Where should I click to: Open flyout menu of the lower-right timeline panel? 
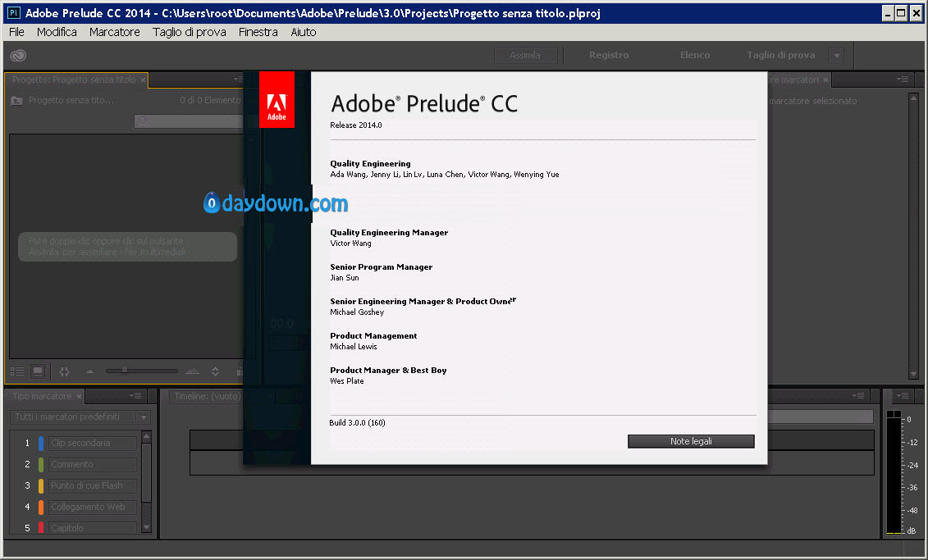(858, 395)
